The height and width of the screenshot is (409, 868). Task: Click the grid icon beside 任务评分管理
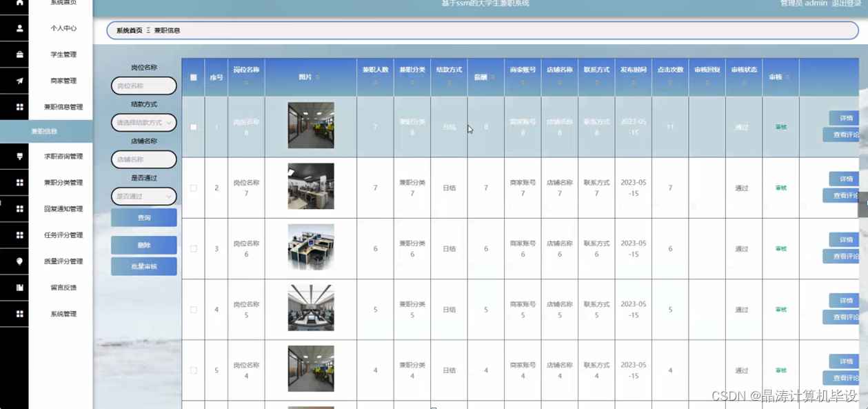pyautogui.click(x=19, y=235)
